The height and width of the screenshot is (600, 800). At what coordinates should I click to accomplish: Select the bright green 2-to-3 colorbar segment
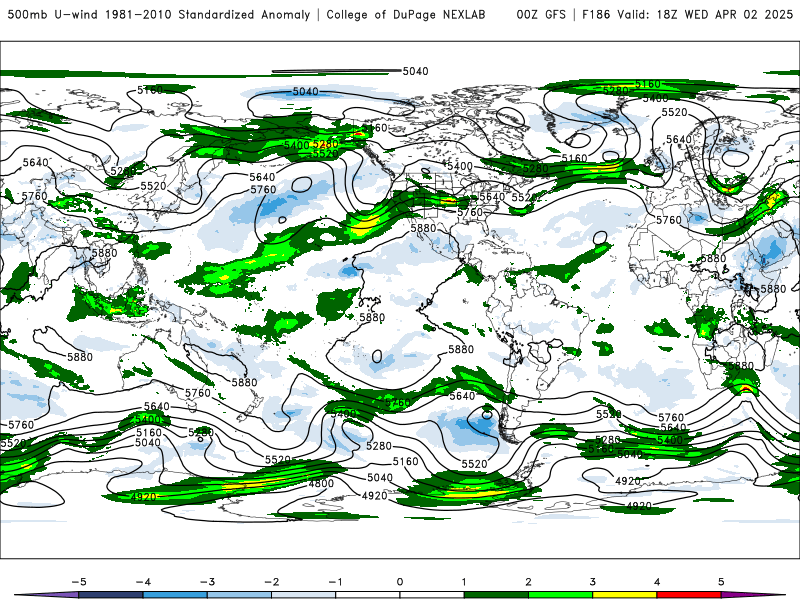560,595
